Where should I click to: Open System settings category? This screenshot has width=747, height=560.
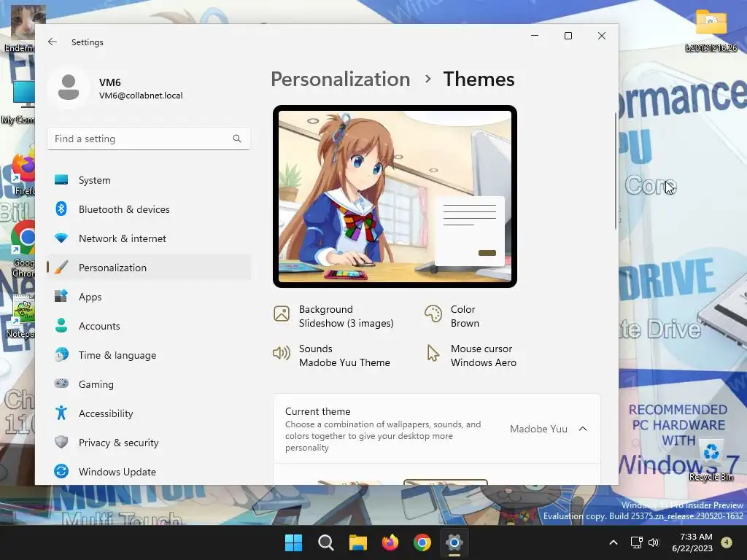(x=149, y=180)
